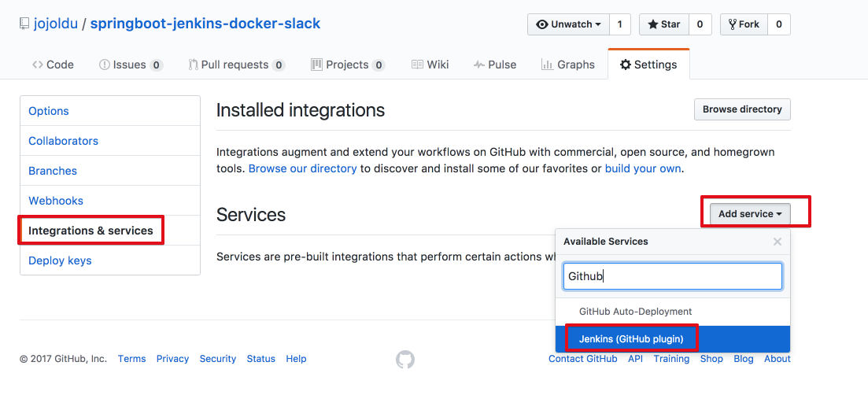Open the watchers count next to Unwatch

(x=620, y=24)
